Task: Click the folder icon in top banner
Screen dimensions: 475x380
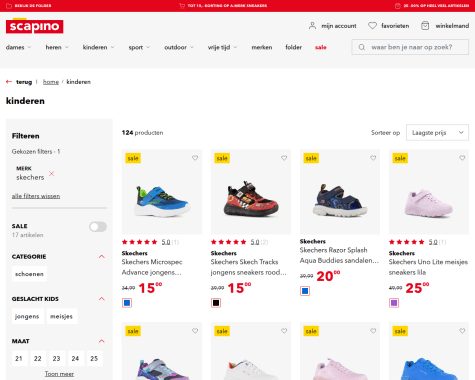Action: click(9, 6)
